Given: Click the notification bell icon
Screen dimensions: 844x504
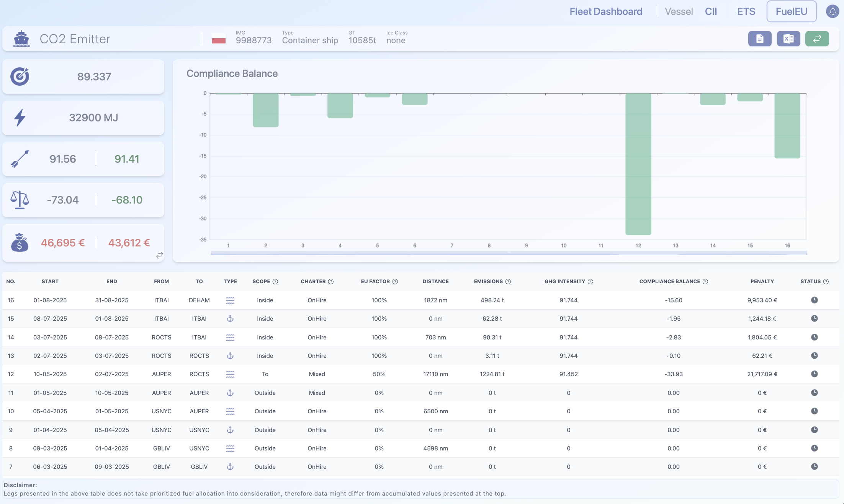Looking at the screenshot, I should point(833,11).
